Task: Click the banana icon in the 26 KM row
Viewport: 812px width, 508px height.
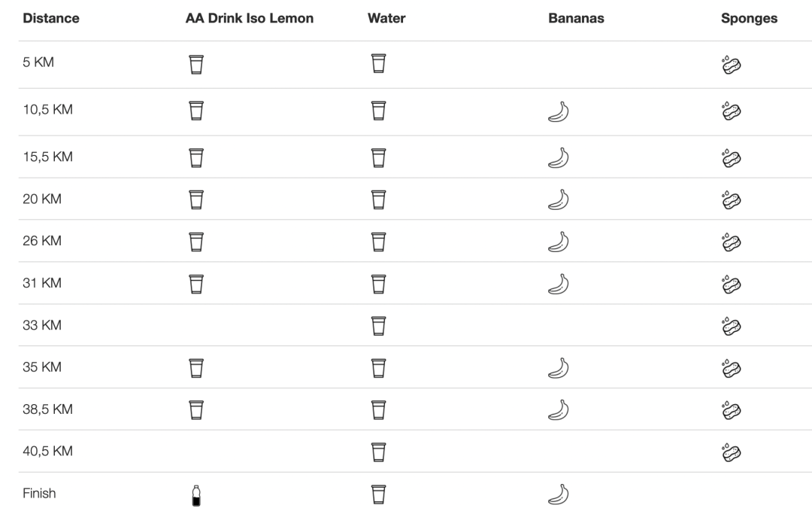Action: tap(558, 242)
